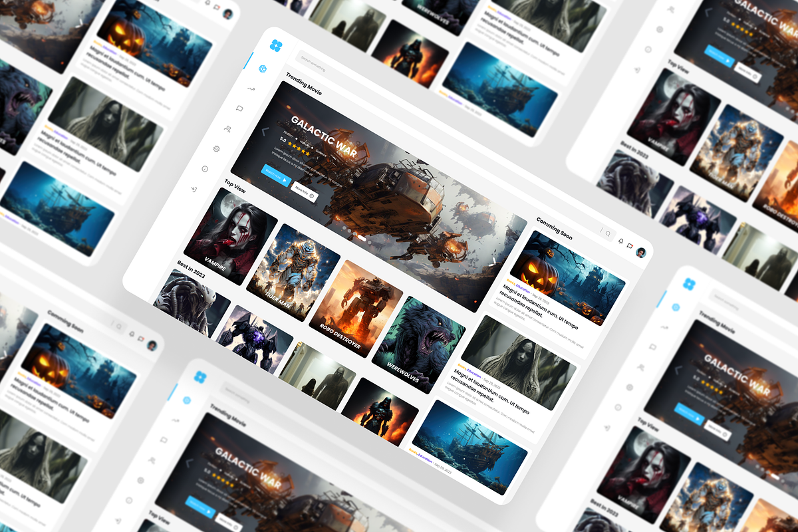Click the Galactic War title on the banner
This screenshot has height=532, width=798.
click(324, 137)
